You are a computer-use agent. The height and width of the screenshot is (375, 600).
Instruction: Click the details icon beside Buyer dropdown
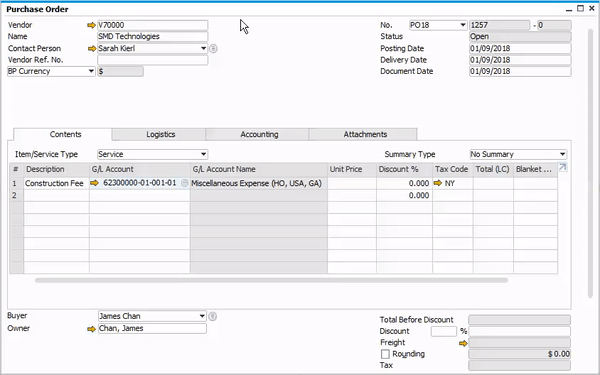(213, 316)
